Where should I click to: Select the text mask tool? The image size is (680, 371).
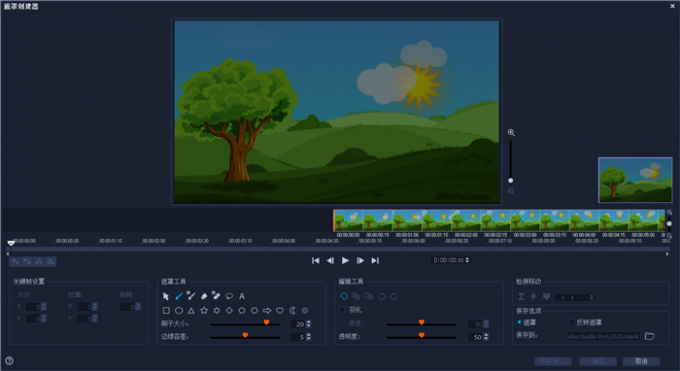click(x=242, y=296)
